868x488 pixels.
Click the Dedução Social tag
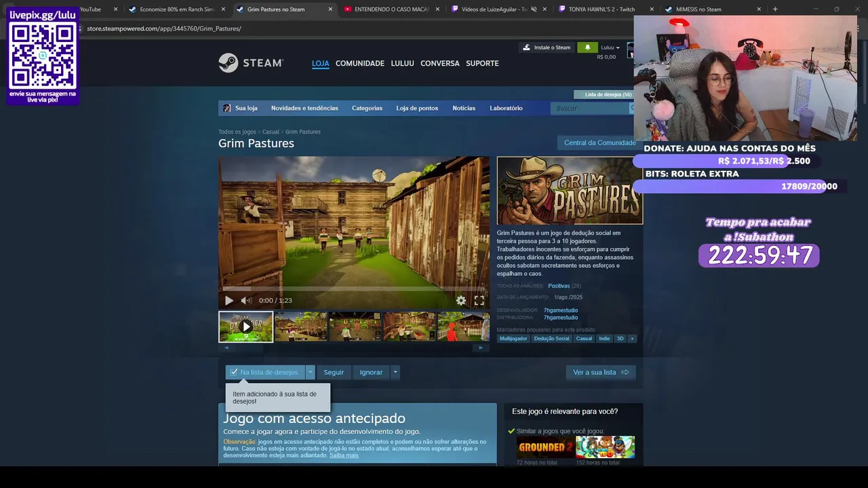coord(551,338)
